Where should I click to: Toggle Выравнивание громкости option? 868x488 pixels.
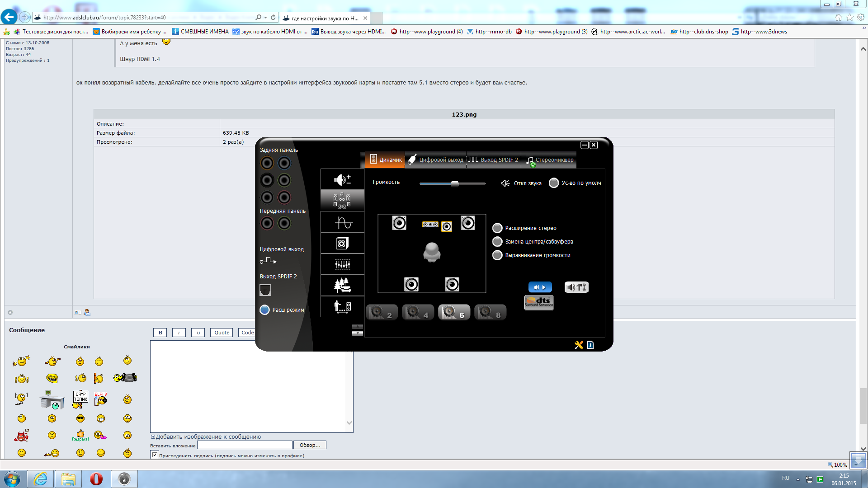click(497, 255)
